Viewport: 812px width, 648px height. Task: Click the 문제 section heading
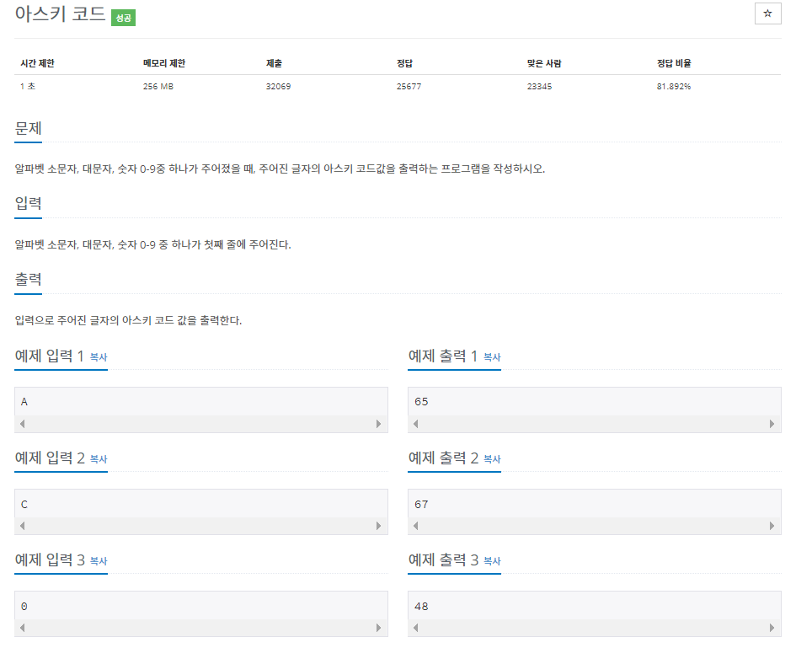click(x=28, y=128)
